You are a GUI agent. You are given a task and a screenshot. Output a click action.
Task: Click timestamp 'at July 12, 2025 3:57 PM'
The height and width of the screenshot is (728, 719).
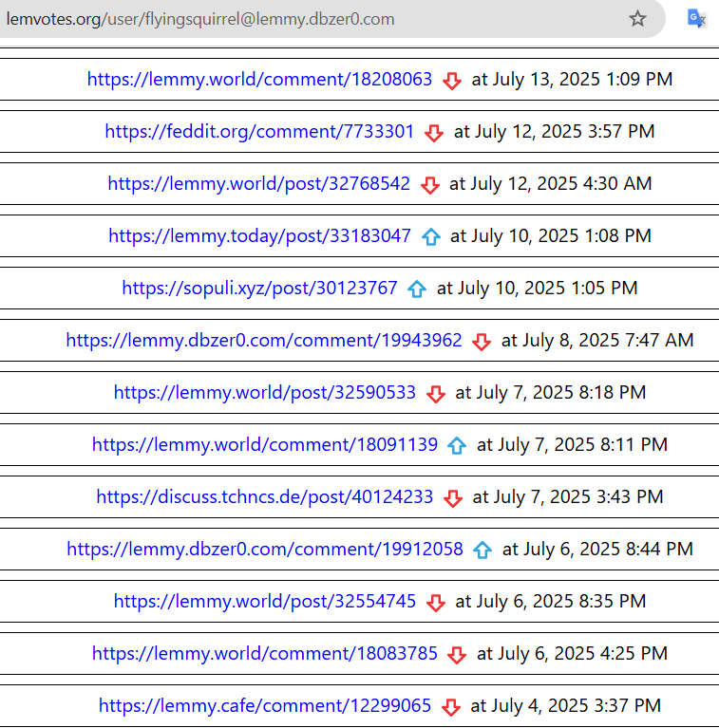click(x=554, y=131)
